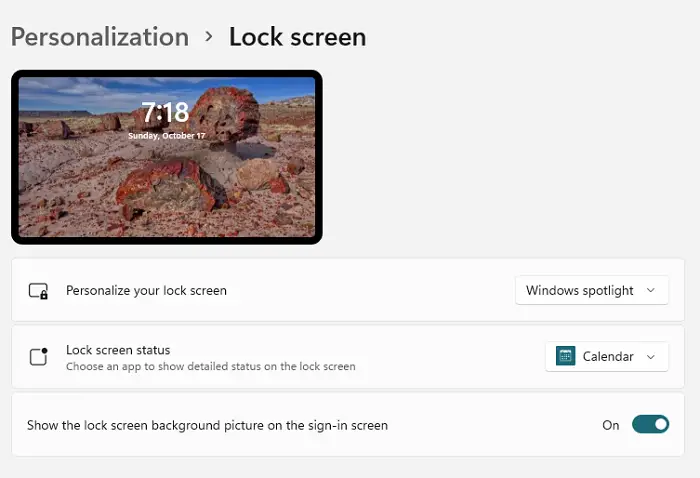Click the Lock screen status label

pos(118,350)
